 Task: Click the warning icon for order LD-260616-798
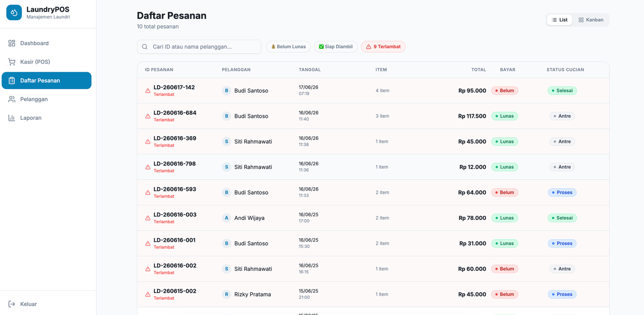click(x=148, y=167)
